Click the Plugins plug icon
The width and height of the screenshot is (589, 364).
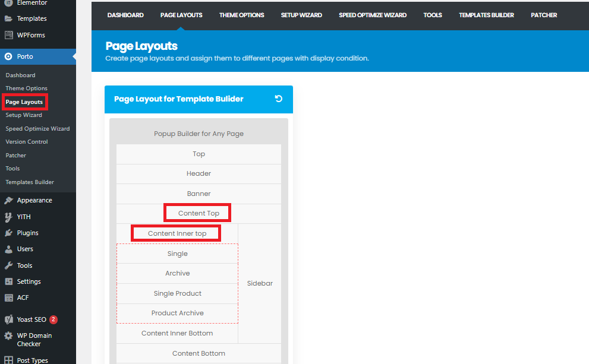click(8, 233)
